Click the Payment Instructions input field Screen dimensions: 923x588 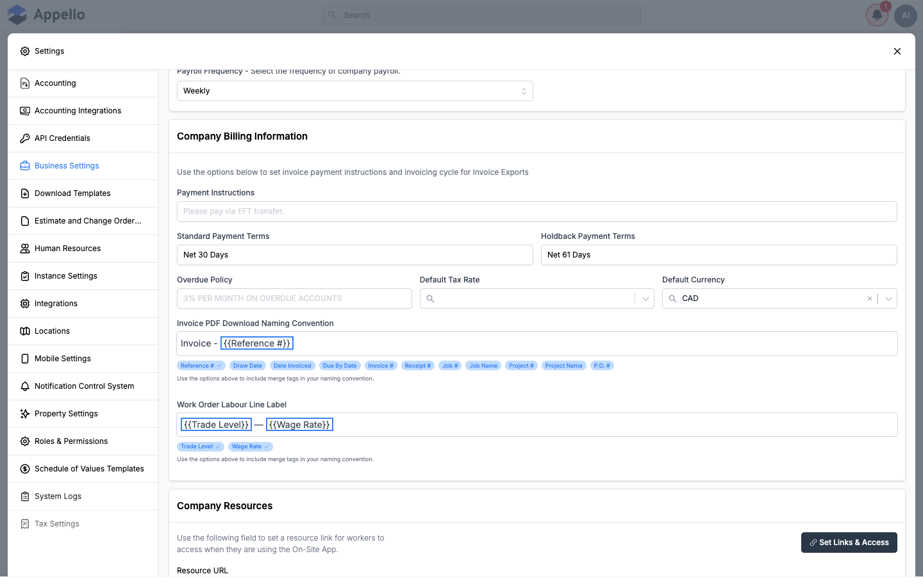point(537,211)
